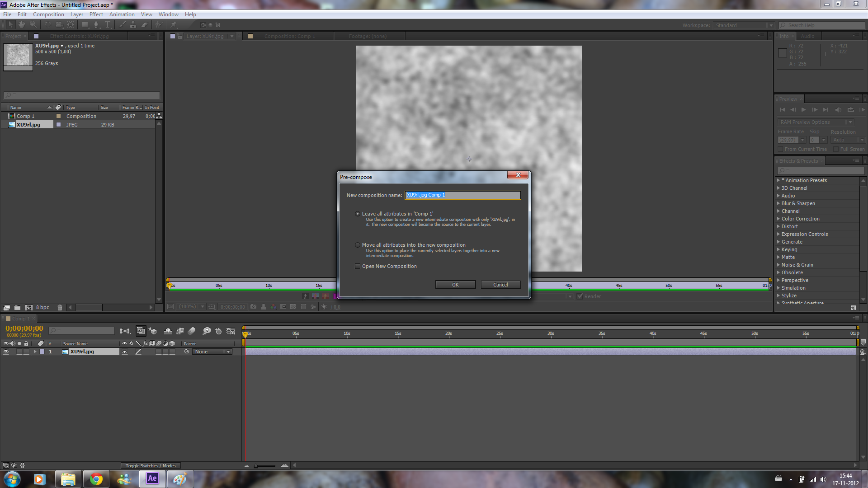Open the Layer menu
The height and width of the screenshot is (488, 868).
pyautogui.click(x=76, y=14)
